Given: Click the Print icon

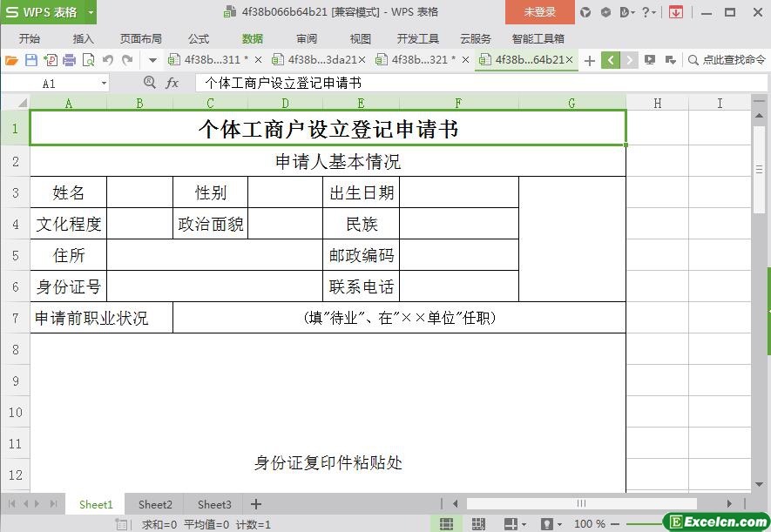Looking at the screenshot, I should (70, 60).
